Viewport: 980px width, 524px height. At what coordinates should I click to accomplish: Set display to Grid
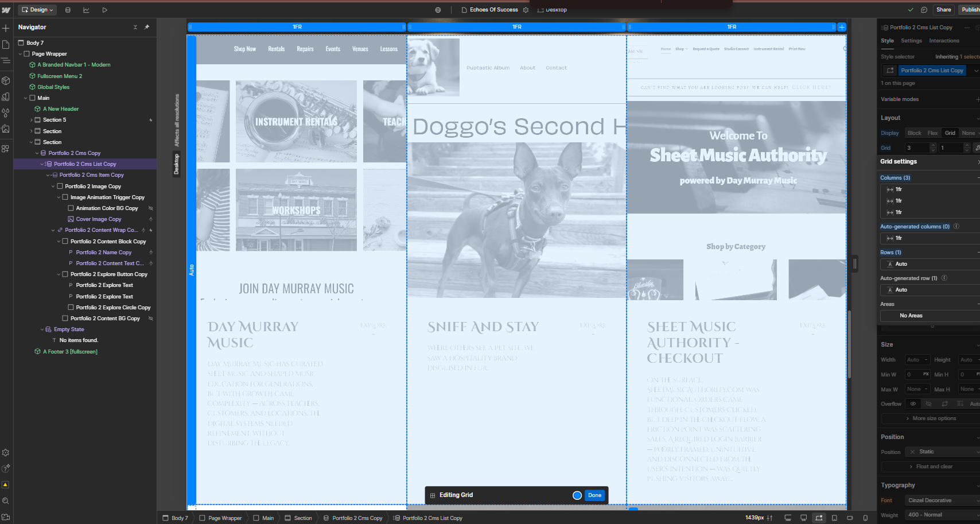tap(950, 133)
